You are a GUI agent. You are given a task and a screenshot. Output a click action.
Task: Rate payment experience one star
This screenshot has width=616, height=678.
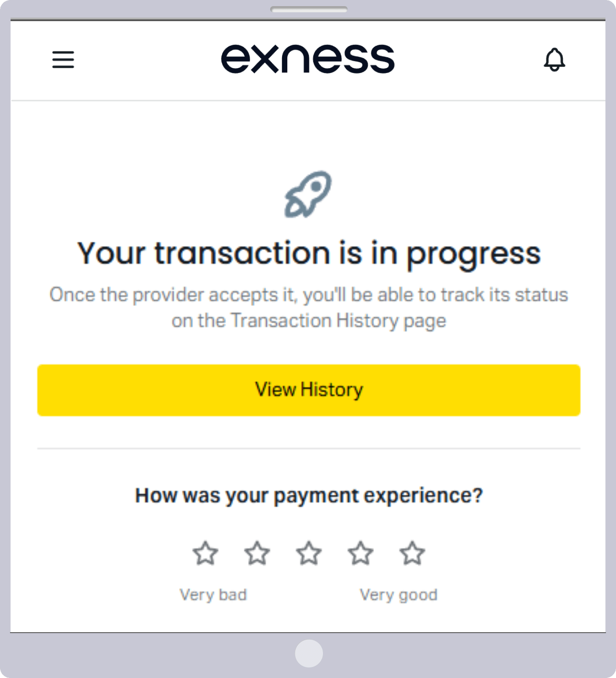click(x=205, y=553)
